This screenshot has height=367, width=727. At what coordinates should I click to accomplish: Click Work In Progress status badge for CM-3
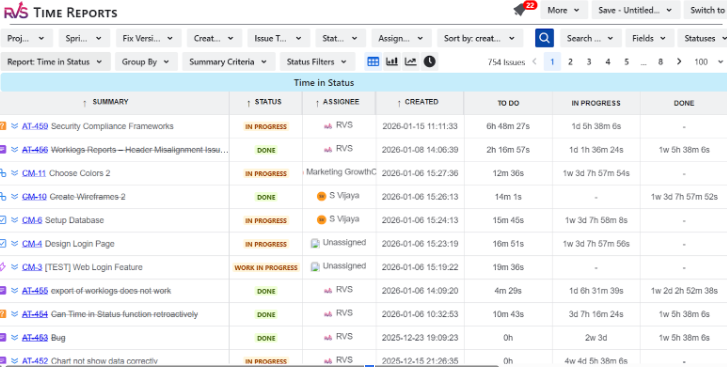pos(266,267)
